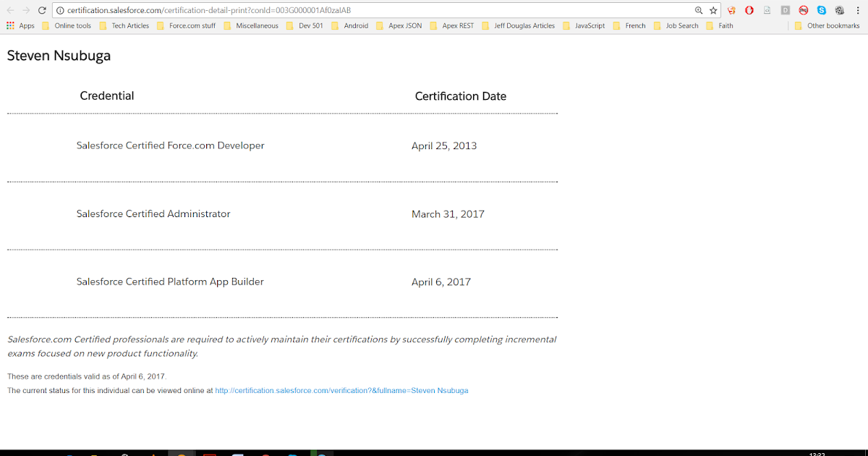
Task: Open the Faith bookmark folder
Action: coord(720,25)
